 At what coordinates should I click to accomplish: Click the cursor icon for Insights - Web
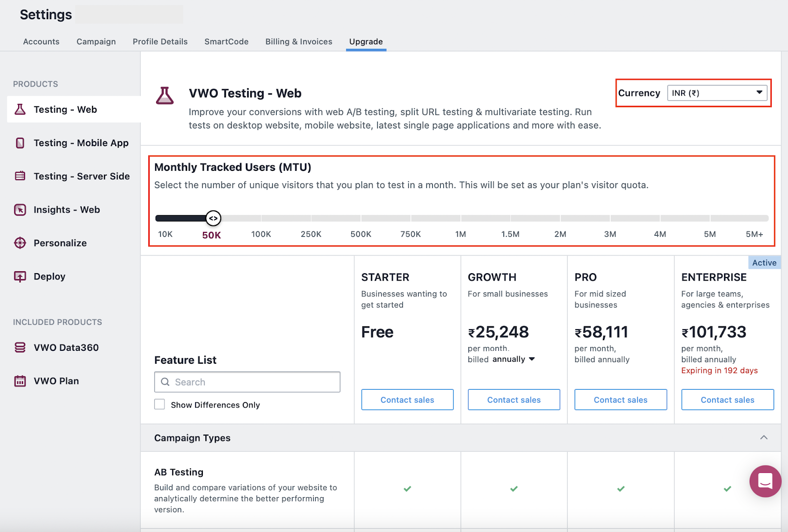(20, 210)
